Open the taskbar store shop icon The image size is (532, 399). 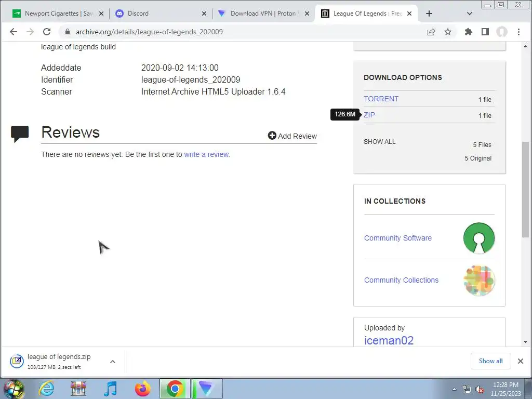pyautogui.click(x=78, y=389)
